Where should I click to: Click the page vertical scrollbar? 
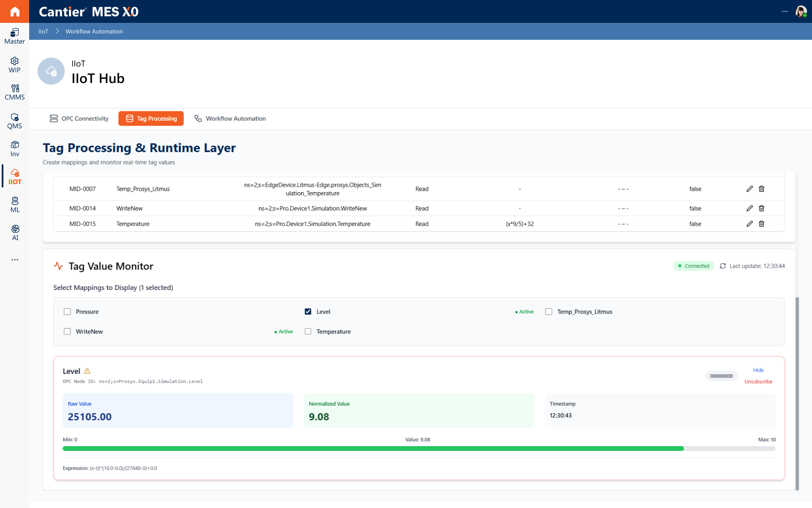point(797,394)
